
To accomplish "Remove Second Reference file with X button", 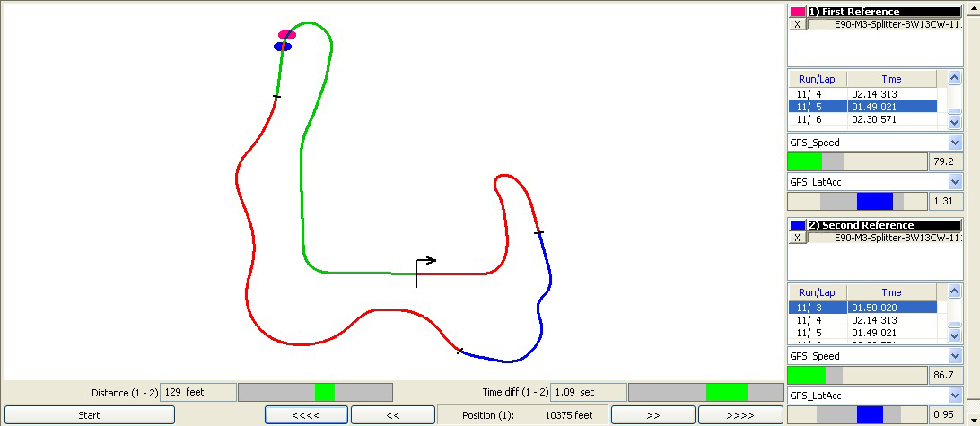I will pos(798,239).
